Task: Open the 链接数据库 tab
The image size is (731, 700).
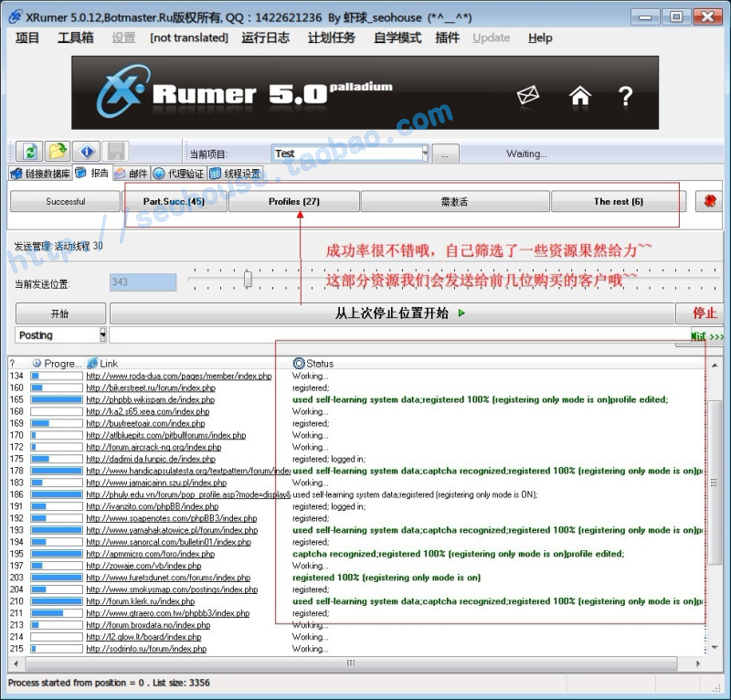Action: [x=40, y=174]
